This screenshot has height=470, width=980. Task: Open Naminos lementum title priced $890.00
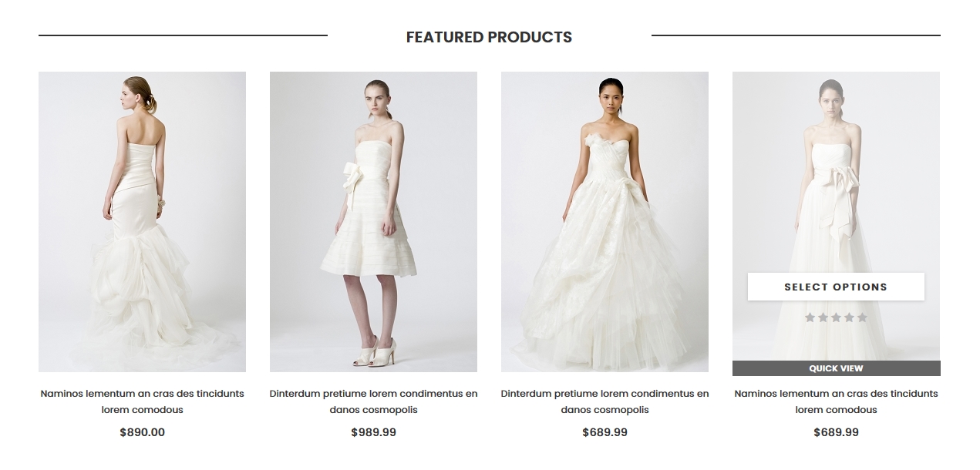[x=142, y=401]
